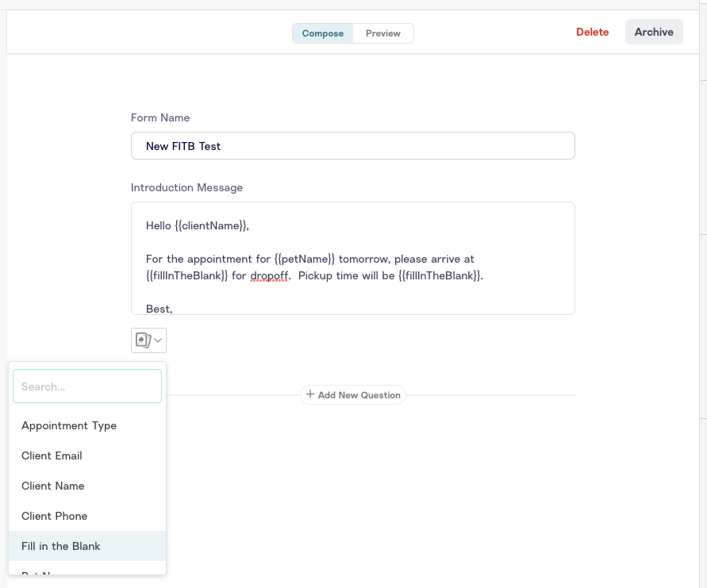Click the plus icon in Add New Question
This screenshot has width=707, height=588.
click(x=310, y=394)
